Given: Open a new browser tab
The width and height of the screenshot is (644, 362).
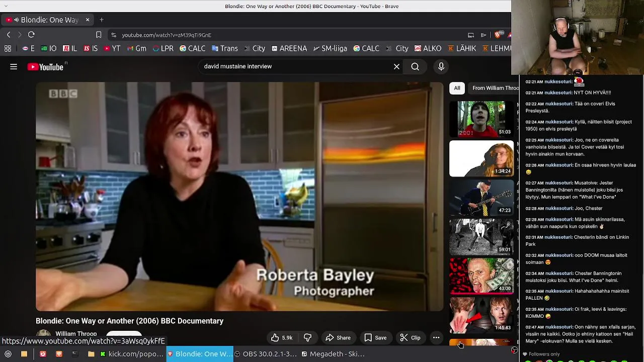Looking at the screenshot, I should [x=102, y=20].
